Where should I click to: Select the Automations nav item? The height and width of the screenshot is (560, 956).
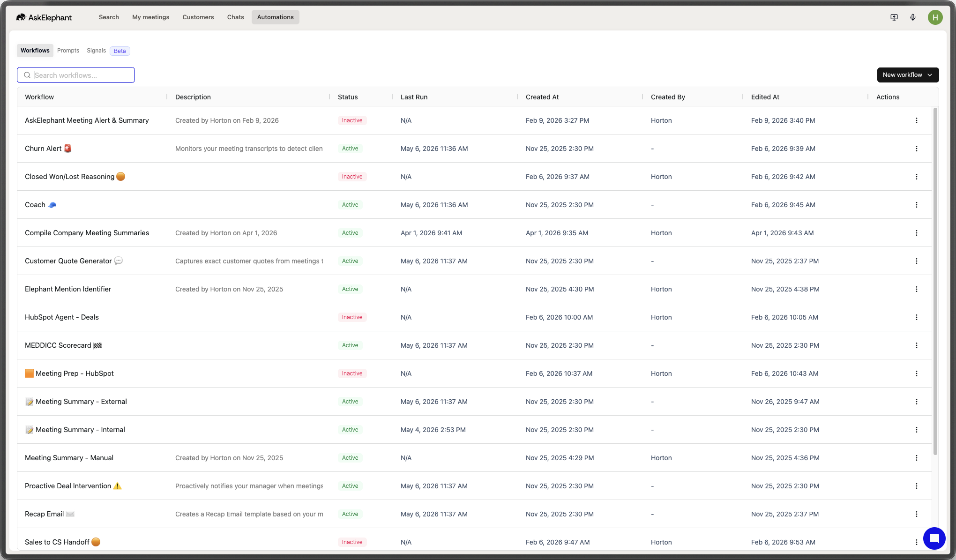276,17
